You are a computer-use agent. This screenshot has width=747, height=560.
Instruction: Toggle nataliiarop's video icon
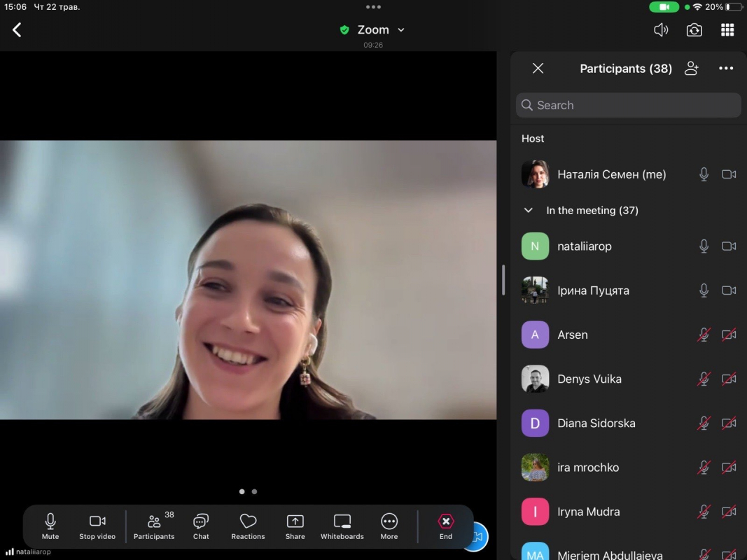729,246
